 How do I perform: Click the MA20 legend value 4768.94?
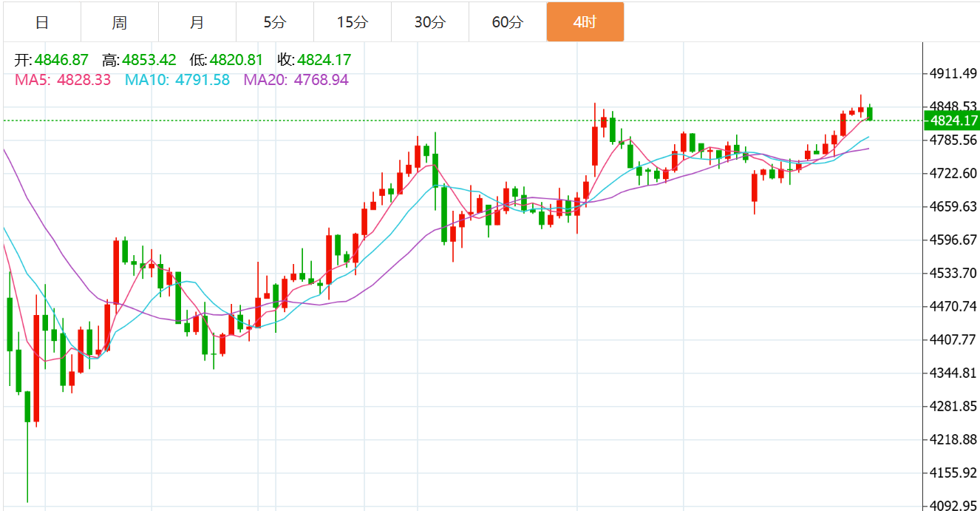click(x=321, y=80)
